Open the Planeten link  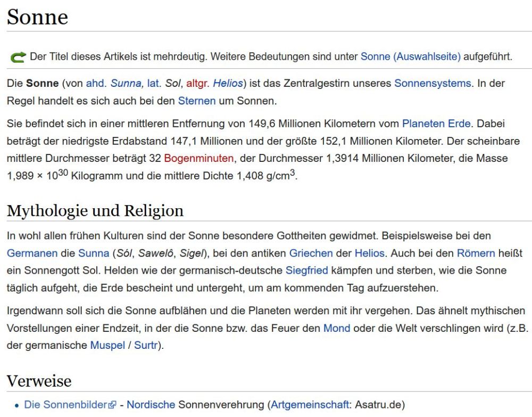point(423,124)
